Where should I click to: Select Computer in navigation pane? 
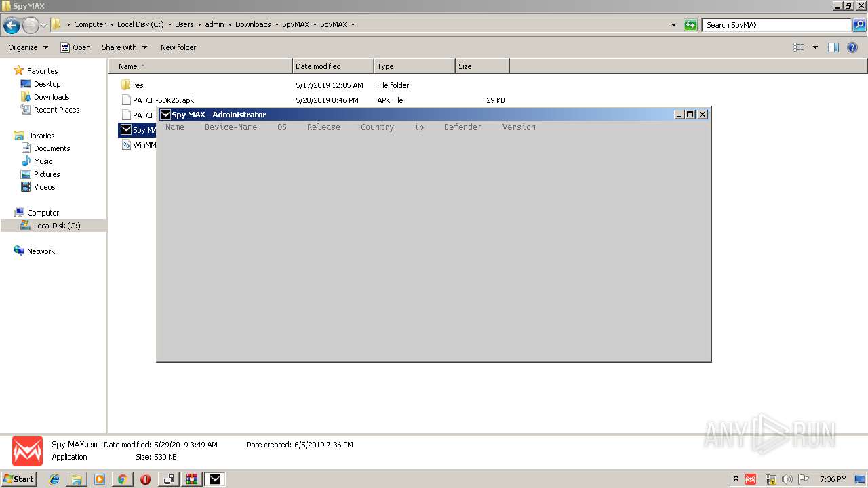point(43,213)
